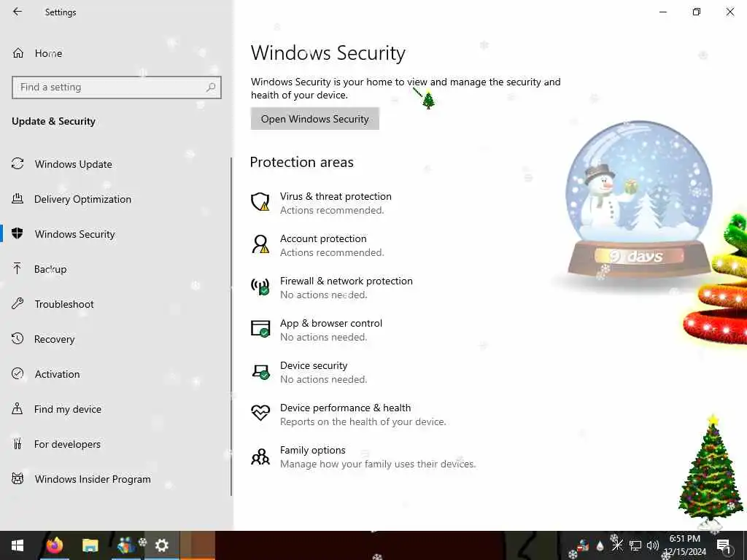Open the taskbar clock showing 6:51 PM
Viewport: 747px width, 560px height.
point(684,545)
